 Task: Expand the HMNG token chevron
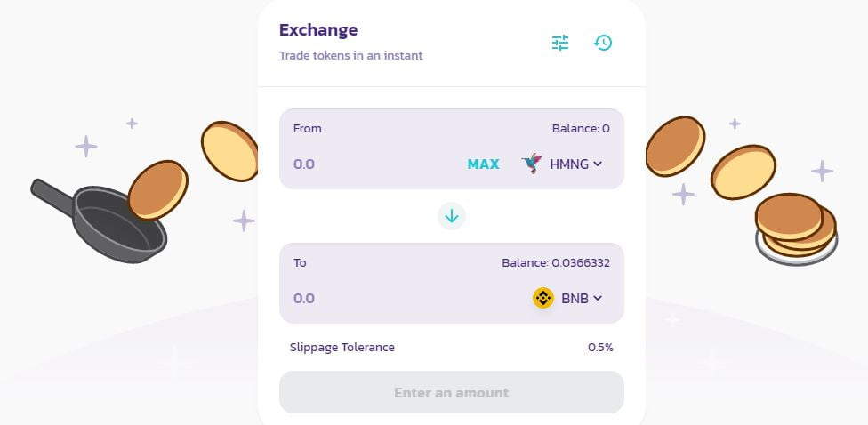(598, 164)
